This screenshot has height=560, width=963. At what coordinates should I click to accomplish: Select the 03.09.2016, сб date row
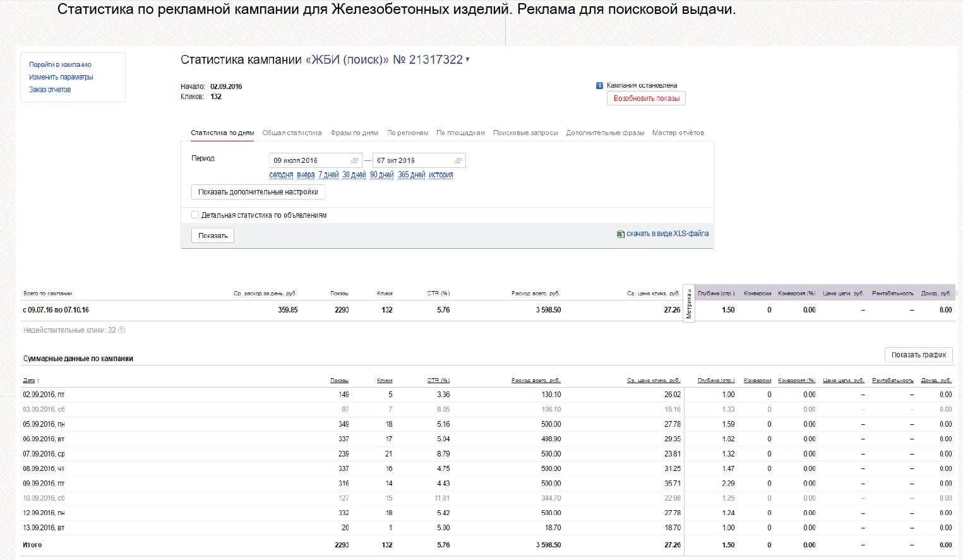pyautogui.click(x=487, y=410)
